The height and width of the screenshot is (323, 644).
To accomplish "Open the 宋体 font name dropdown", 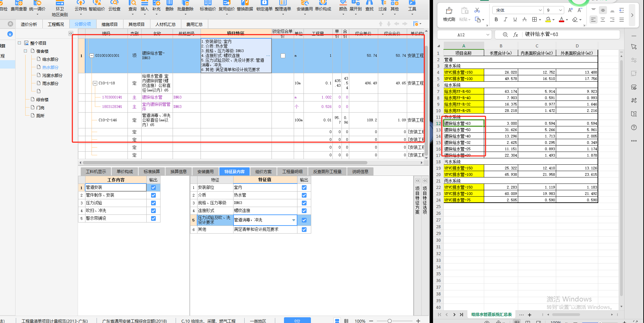I will point(540,10).
